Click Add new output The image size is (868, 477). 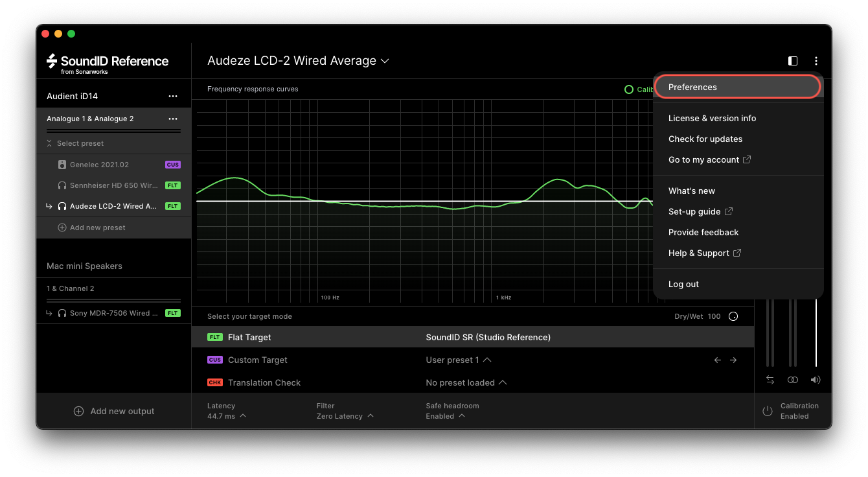coord(114,411)
